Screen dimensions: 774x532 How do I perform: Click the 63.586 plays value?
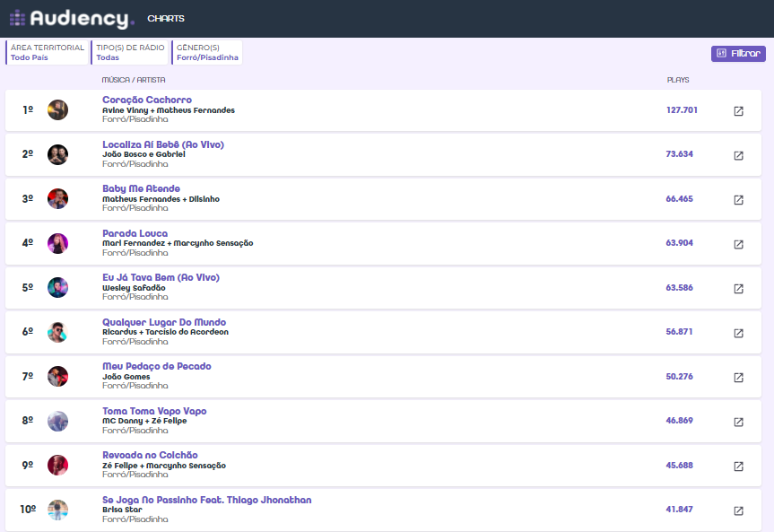coord(679,287)
